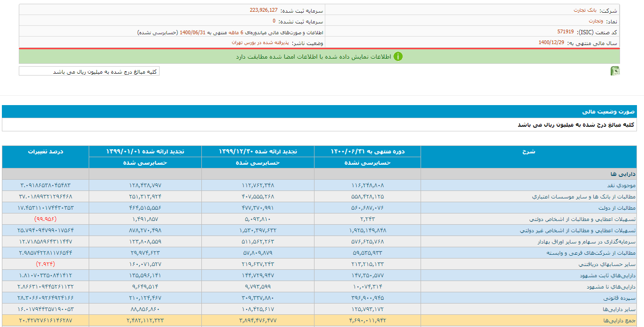The image size is (644, 327).
Task: Click the red (۹۹.۹۵۶) percent change cell
Action: point(46,219)
